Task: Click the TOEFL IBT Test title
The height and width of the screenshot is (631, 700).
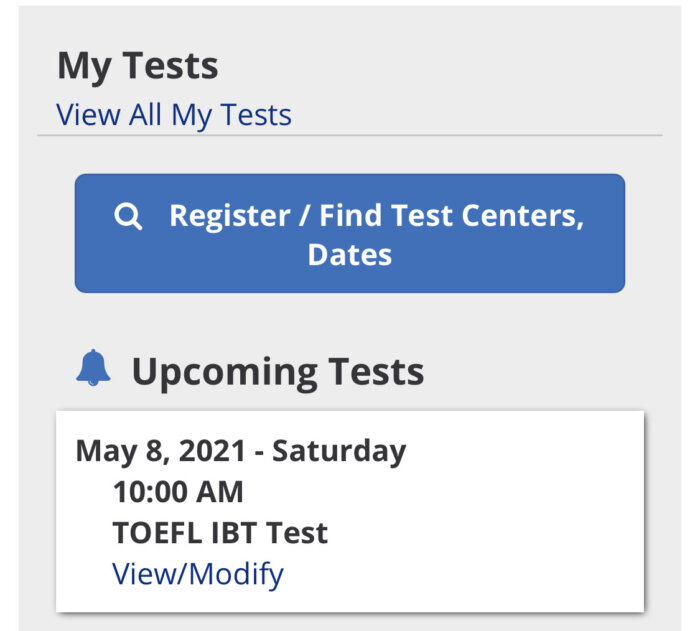Action: coord(220,533)
